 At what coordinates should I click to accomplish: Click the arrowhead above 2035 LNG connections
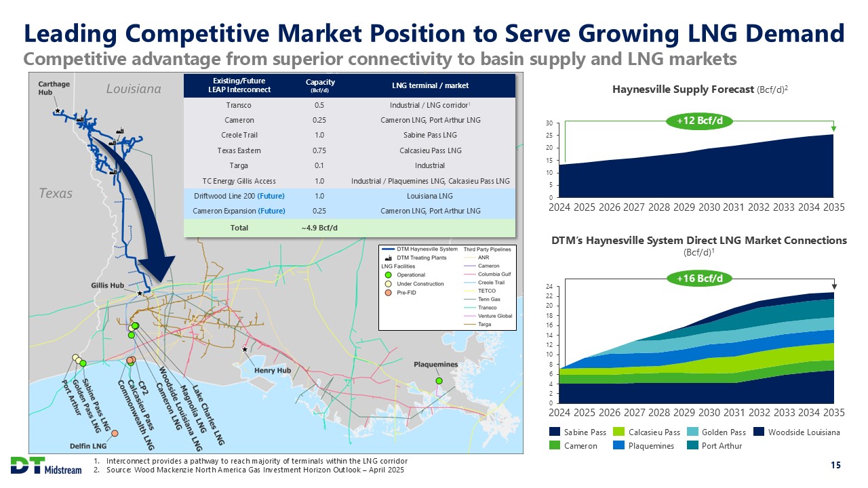point(833,286)
